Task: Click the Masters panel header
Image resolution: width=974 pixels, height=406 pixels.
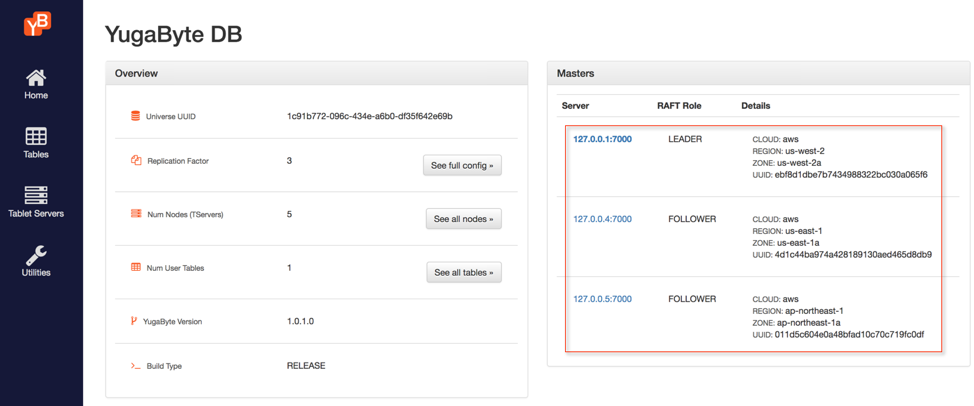Action: coord(757,73)
